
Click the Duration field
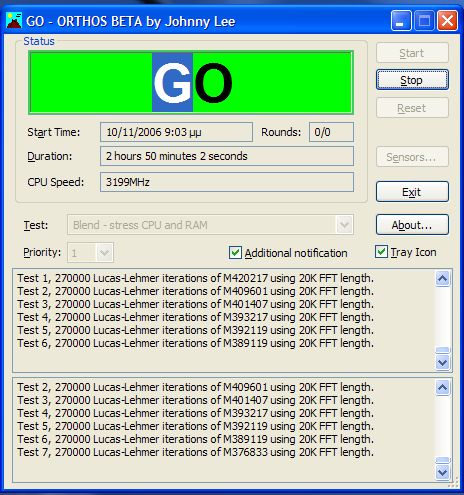coord(227,156)
